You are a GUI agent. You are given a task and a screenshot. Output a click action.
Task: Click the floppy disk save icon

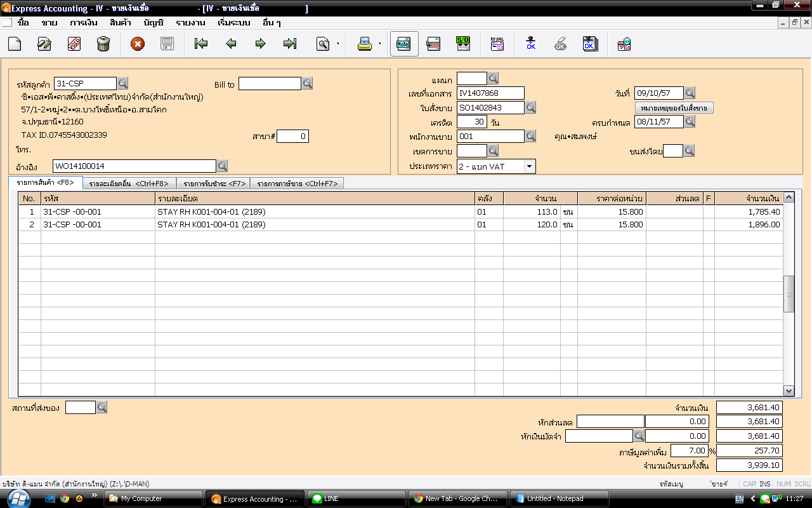(x=167, y=44)
